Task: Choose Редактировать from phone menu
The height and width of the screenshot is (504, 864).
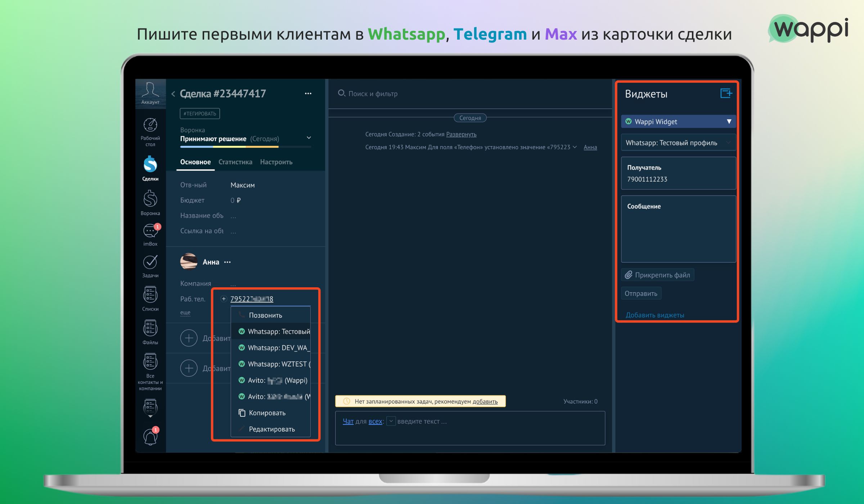Action: click(271, 429)
